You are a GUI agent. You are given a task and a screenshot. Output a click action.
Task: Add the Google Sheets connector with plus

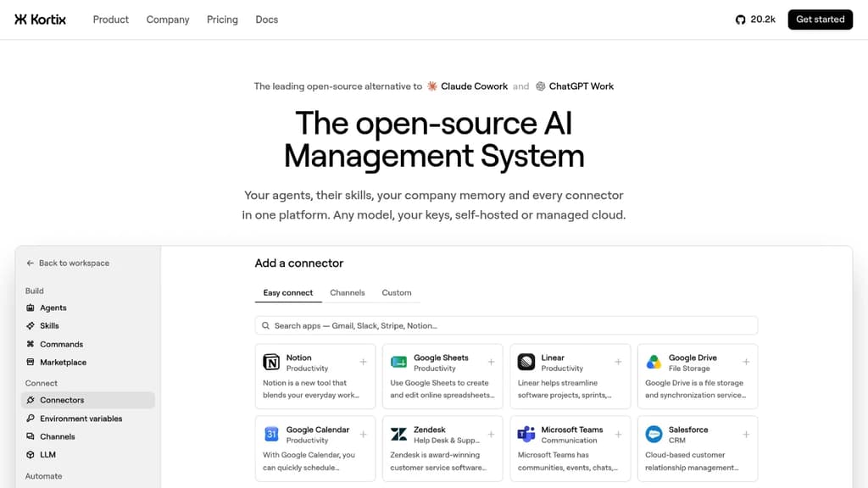pyautogui.click(x=491, y=362)
